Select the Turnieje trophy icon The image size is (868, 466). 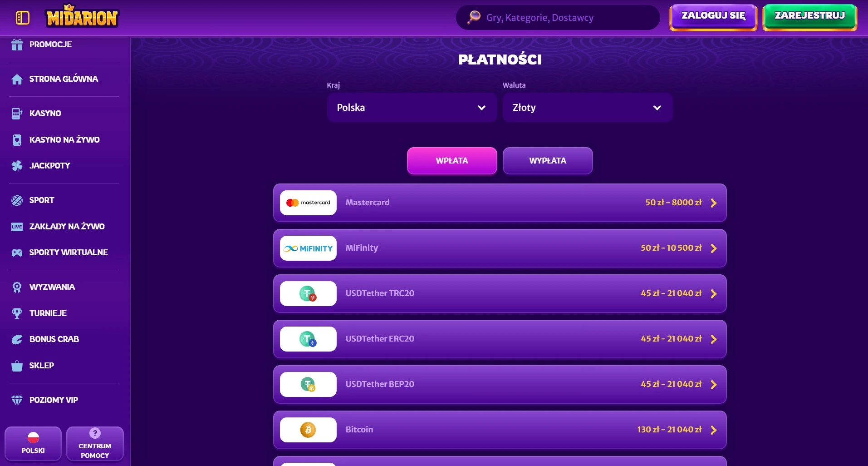[17, 313]
